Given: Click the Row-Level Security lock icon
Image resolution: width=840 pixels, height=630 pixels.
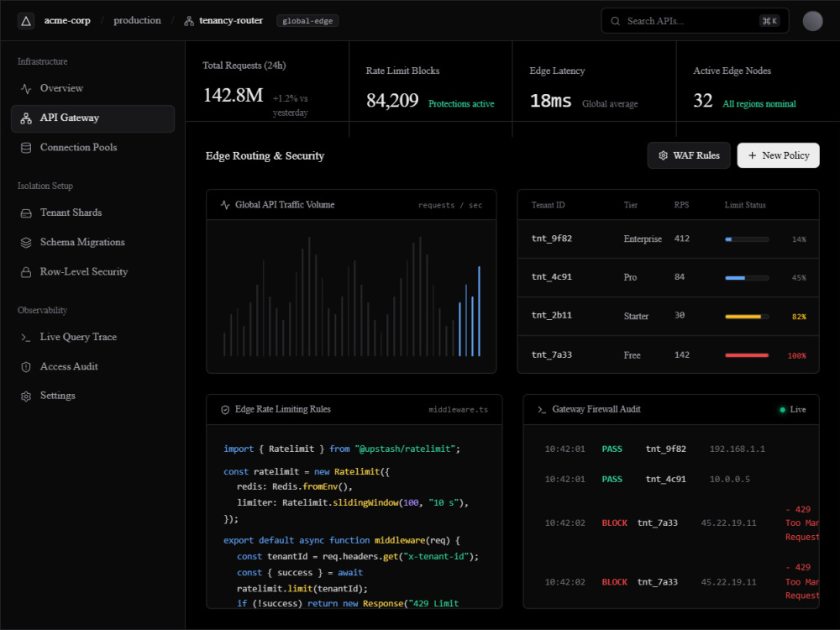Looking at the screenshot, I should tap(26, 272).
